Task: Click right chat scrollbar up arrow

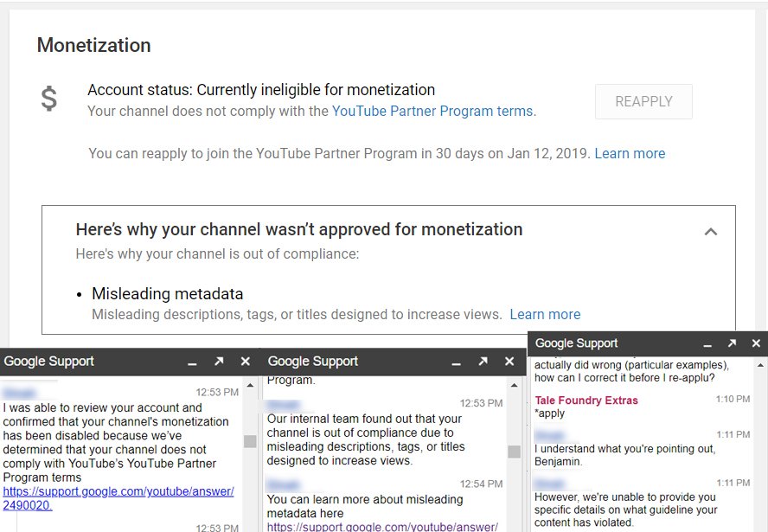Action: tap(761, 365)
